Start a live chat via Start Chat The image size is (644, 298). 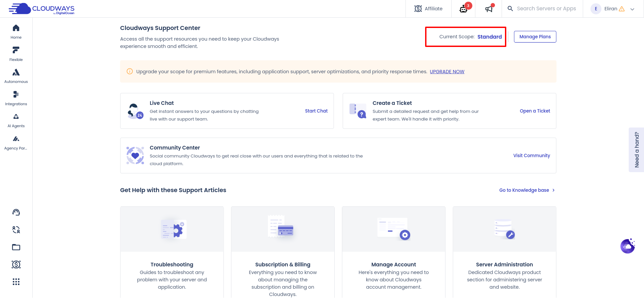316,111
